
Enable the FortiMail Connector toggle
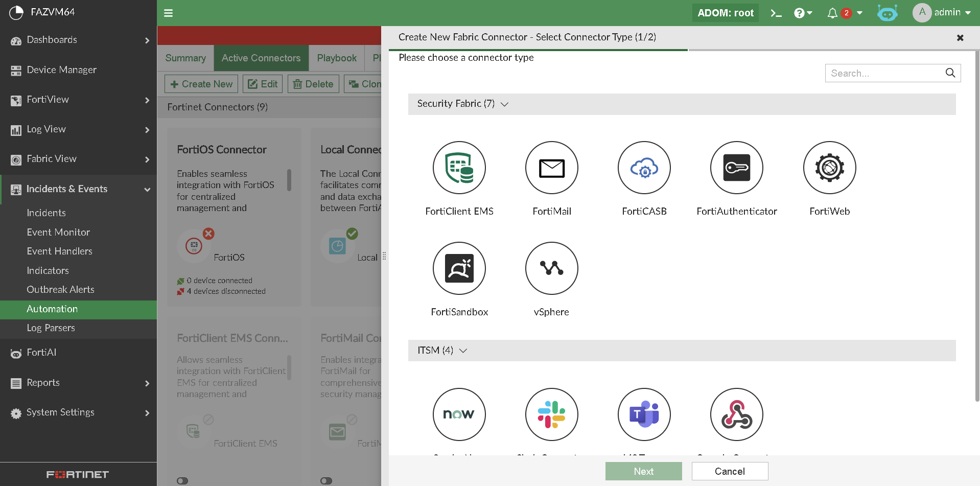[x=327, y=480]
